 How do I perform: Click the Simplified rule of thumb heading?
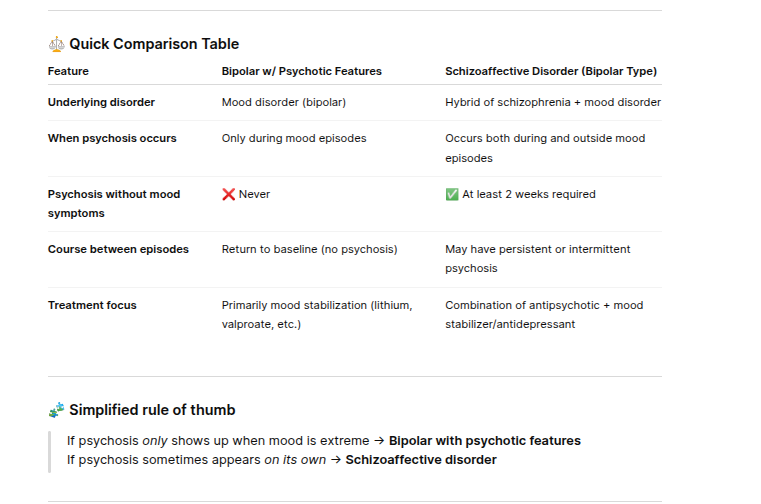(x=152, y=410)
